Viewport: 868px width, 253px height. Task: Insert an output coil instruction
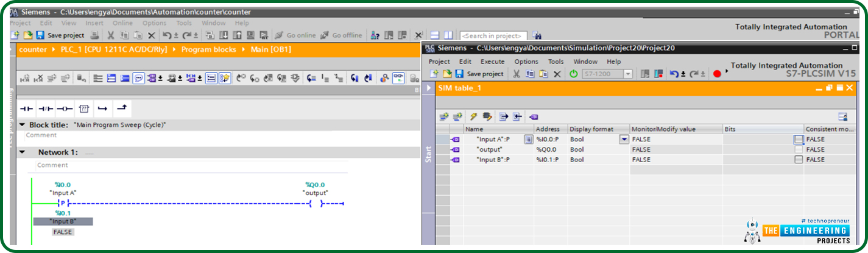pos(65,109)
